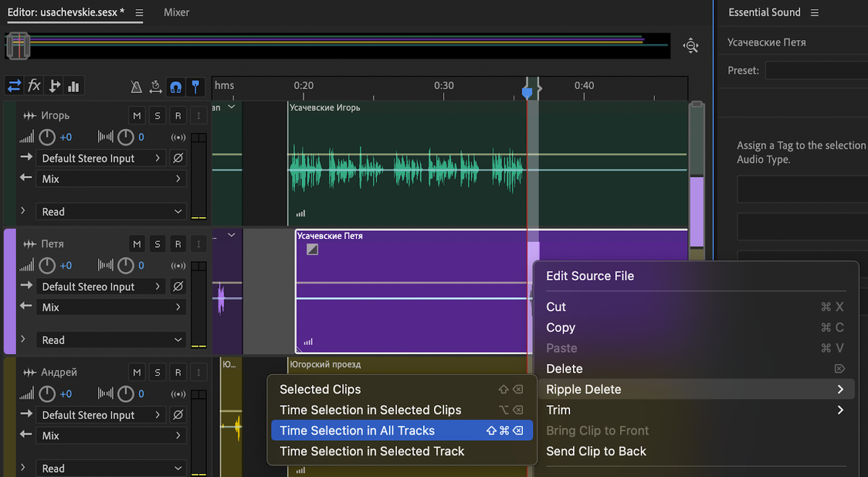
Task: Solo the Петя track
Action: [158, 245]
